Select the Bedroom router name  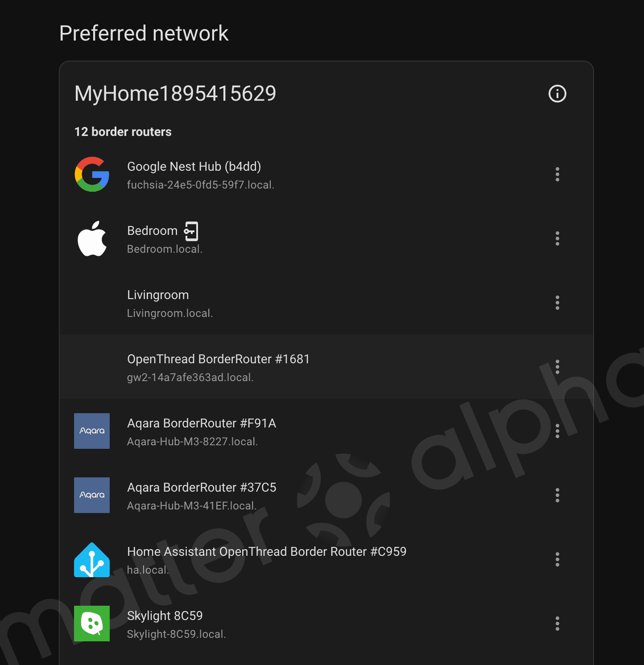tap(153, 231)
